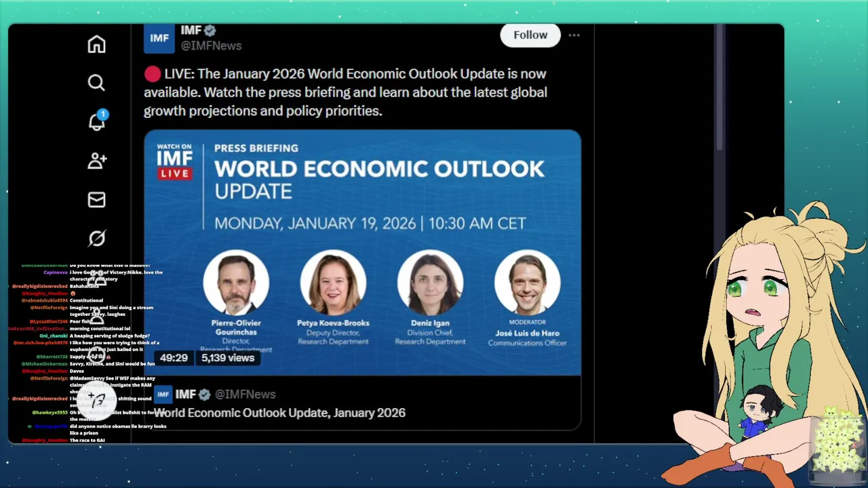Click the @IMFNews handle in the quoted card

pos(245,394)
